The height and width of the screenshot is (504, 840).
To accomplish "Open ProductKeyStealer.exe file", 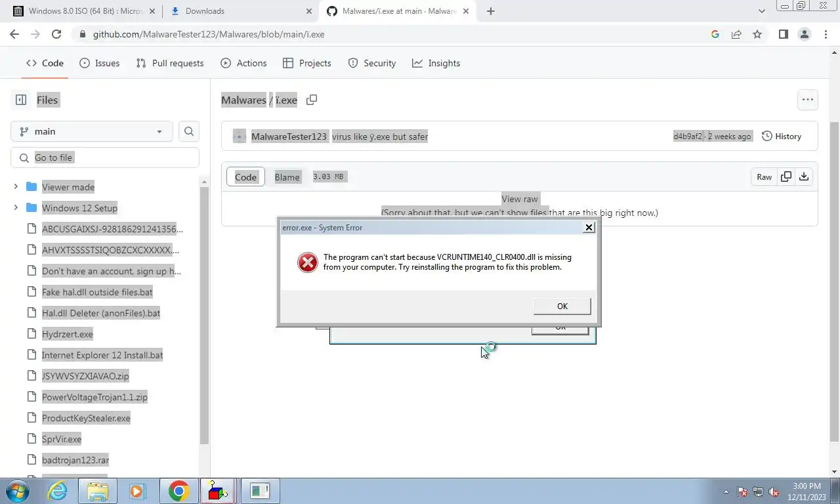I will point(86,418).
